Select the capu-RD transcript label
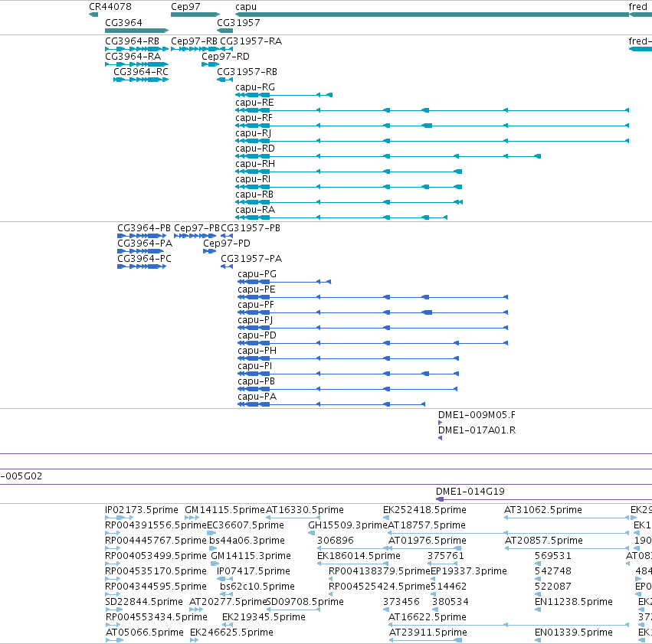The width and height of the screenshot is (652, 644). [x=255, y=149]
